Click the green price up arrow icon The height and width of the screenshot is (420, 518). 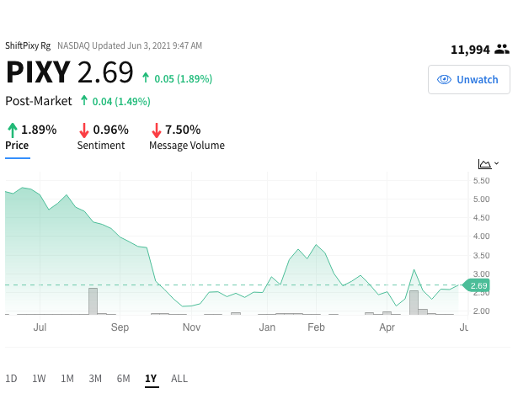[x=13, y=130]
